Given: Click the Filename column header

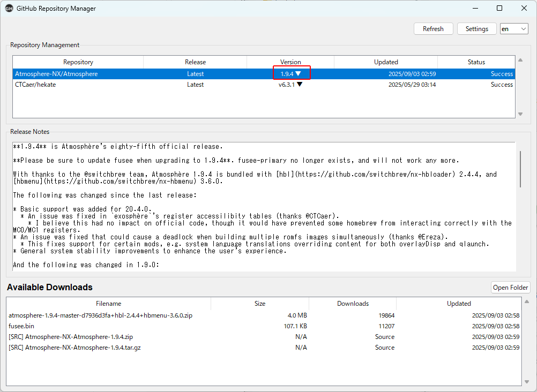Looking at the screenshot, I should [109, 304].
